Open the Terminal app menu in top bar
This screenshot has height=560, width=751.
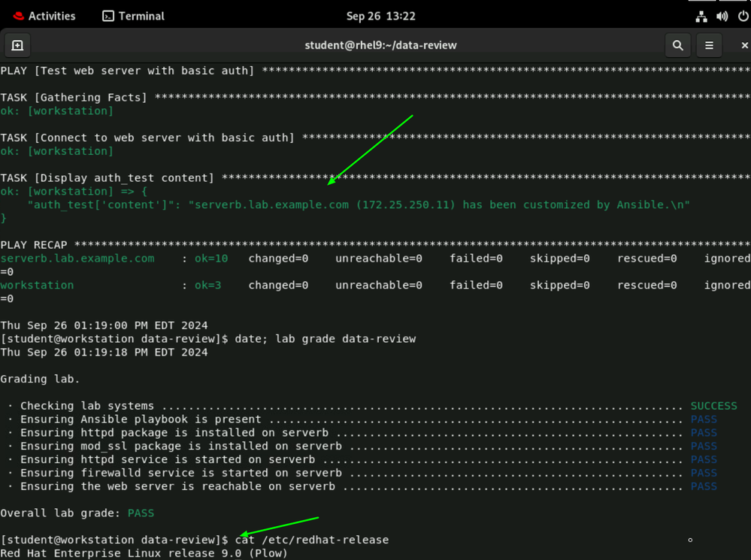[x=134, y=16]
